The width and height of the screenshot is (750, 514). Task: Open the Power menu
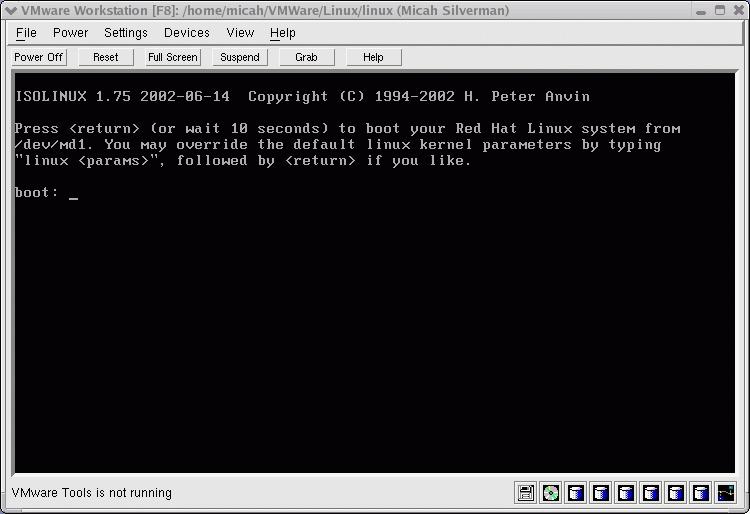tap(70, 33)
